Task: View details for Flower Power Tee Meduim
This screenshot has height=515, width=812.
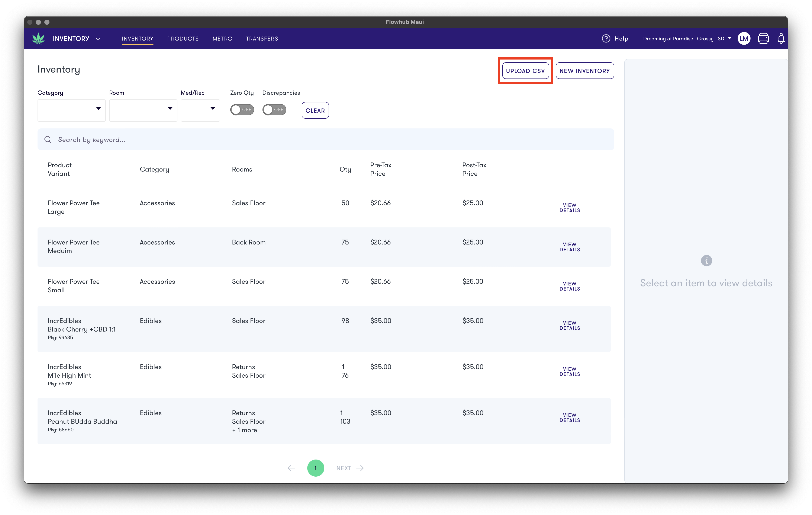Action: [x=570, y=247]
